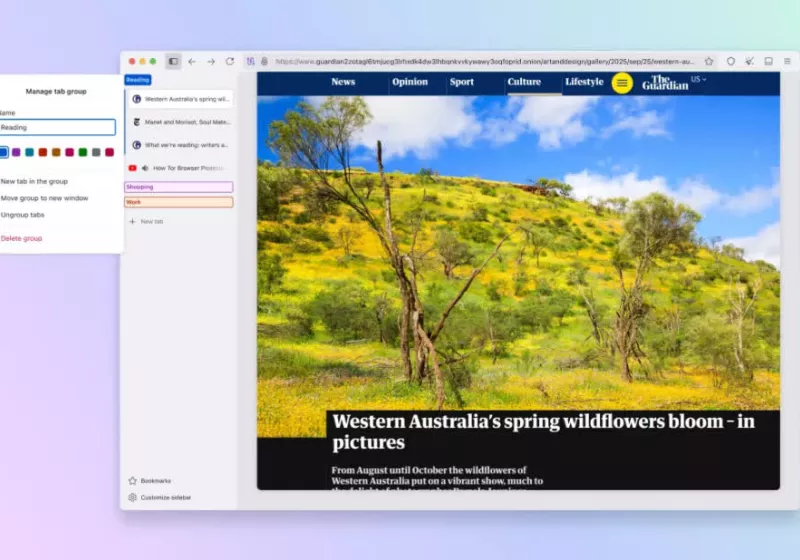Select the red-orange group color swatch
The width and height of the screenshot is (800, 560).
tap(43, 152)
